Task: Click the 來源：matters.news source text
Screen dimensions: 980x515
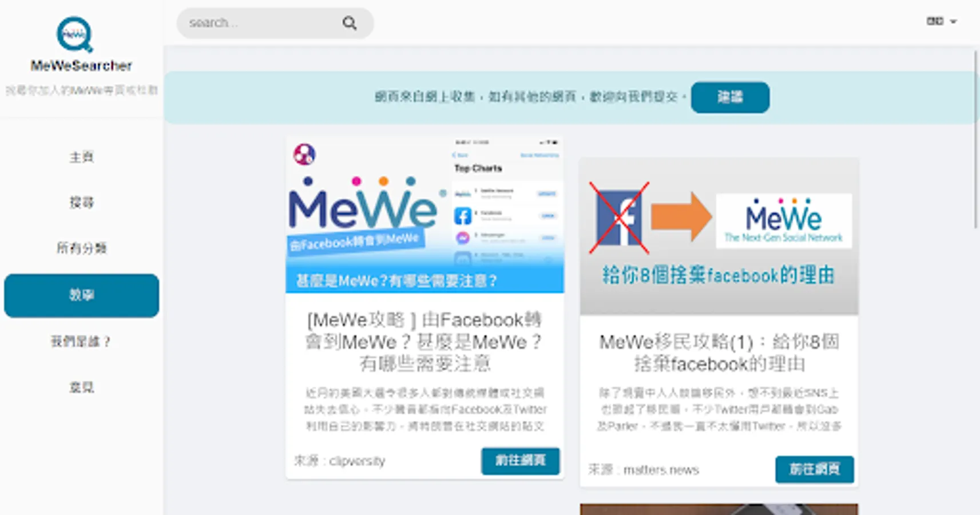Action: (x=644, y=470)
